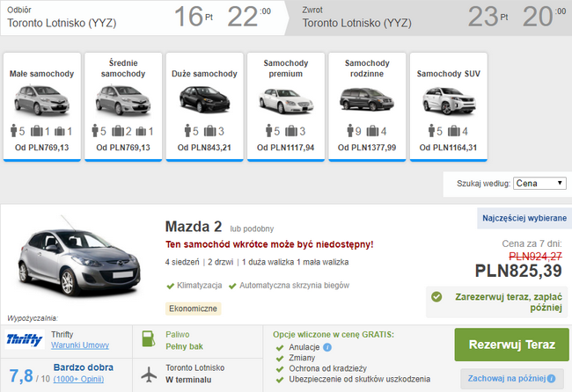Screen dimensions: 572x392
Task: Click the info icon on Zachowaj na później
Action: coord(551,379)
